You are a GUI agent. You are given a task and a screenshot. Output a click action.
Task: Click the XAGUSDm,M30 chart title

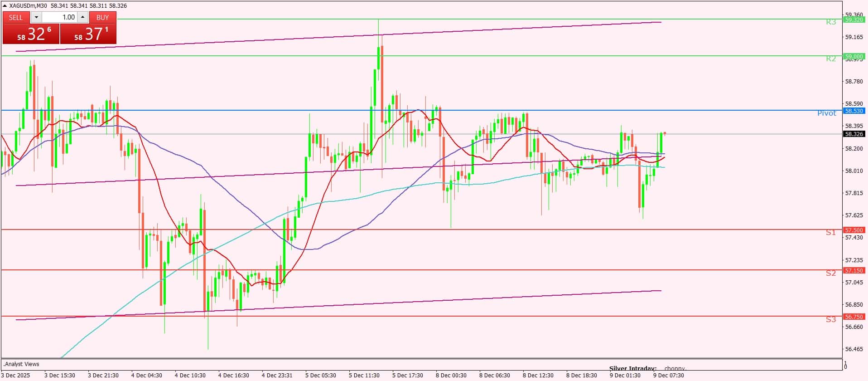tap(28, 6)
